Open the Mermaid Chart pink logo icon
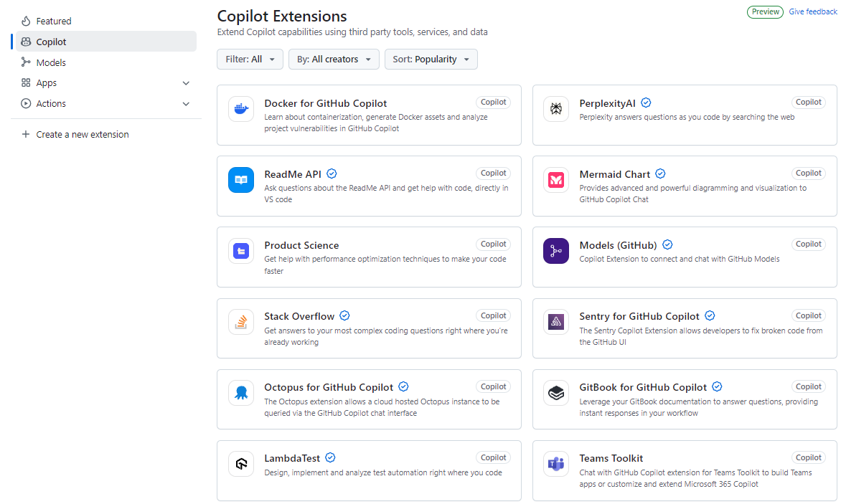Viewport: 841px width, 504px height. [x=556, y=180]
